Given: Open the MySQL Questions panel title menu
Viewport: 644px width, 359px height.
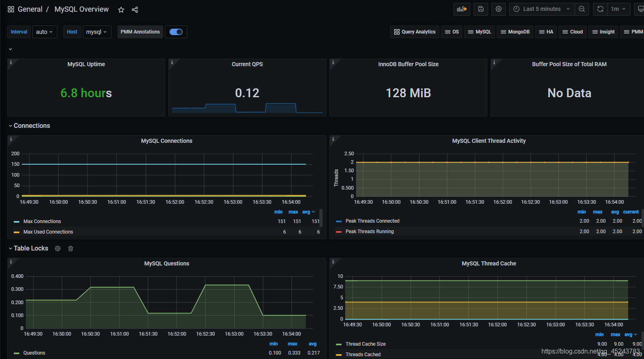Looking at the screenshot, I should pyautogui.click(x=167, y=263).
